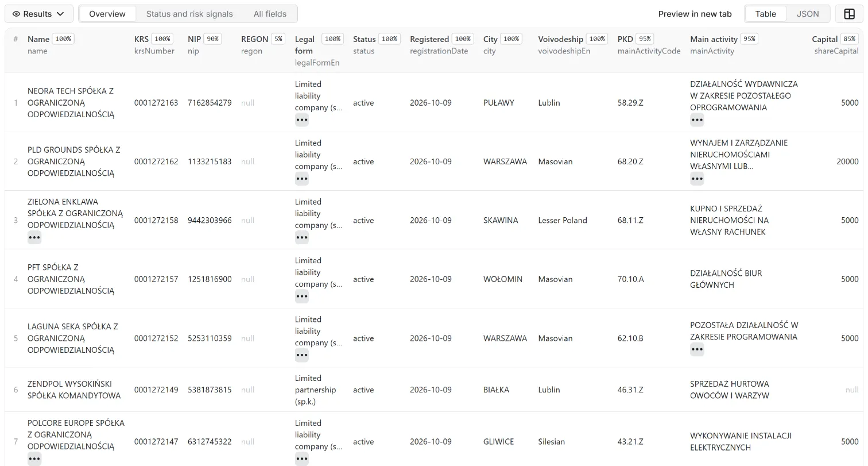Expand legal form ellipsis in POLCORE EUROPE row
This screenshot has height=466, width=868.
coord(302,459)
